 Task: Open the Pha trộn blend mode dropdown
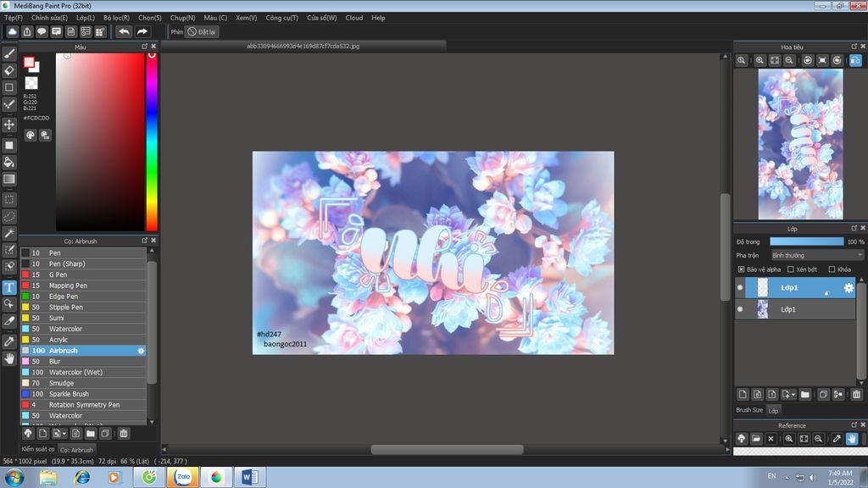(x=817, y=255)
